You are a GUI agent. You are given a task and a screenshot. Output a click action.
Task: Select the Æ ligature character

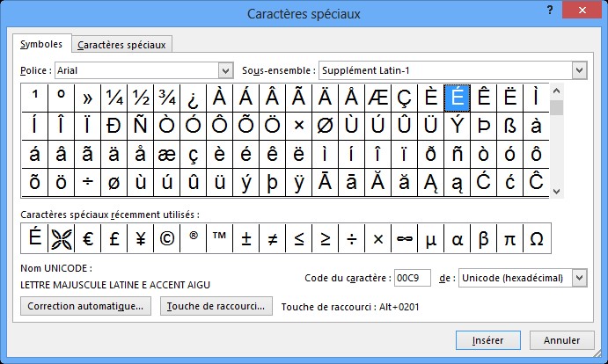coord(379,97)
